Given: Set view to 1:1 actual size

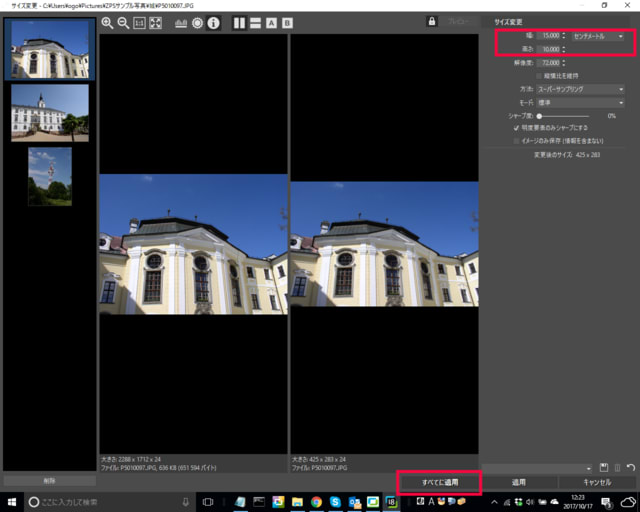Looking at the screenshot, I should pos(139,23).
